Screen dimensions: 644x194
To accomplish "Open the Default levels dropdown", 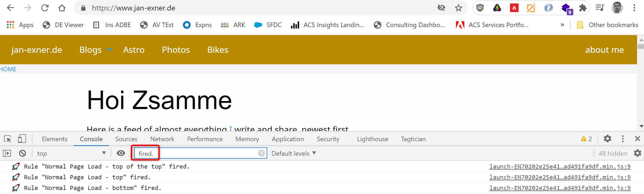I will point(293,153).
